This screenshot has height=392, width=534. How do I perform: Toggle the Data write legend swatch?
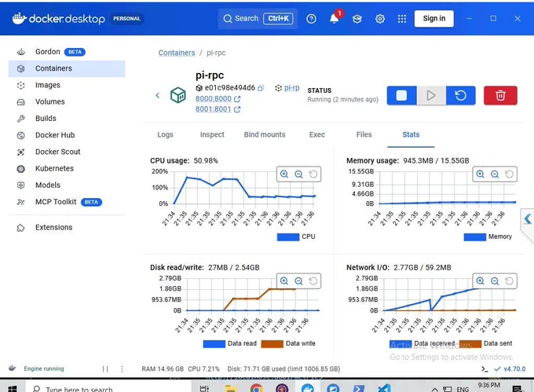[272, 344]
